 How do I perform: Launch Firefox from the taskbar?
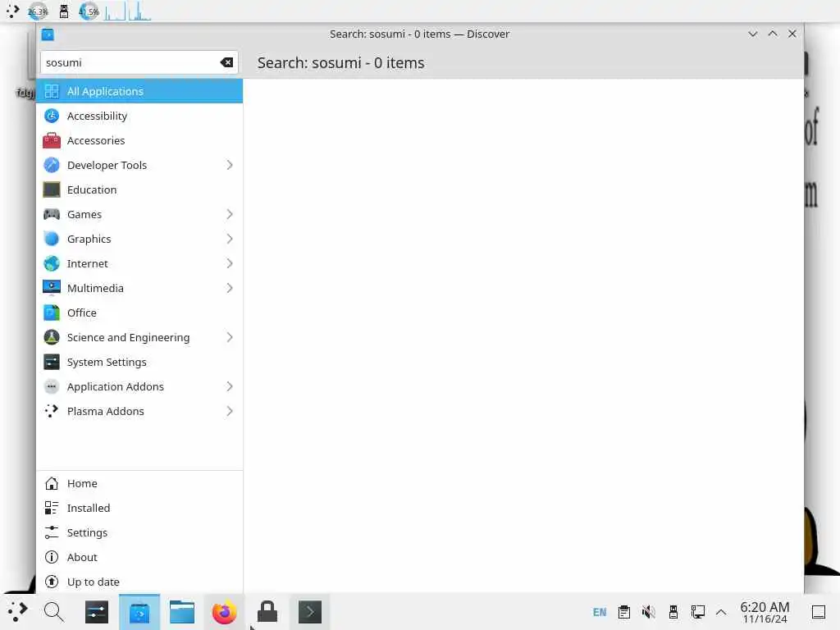tap(225, 612)
